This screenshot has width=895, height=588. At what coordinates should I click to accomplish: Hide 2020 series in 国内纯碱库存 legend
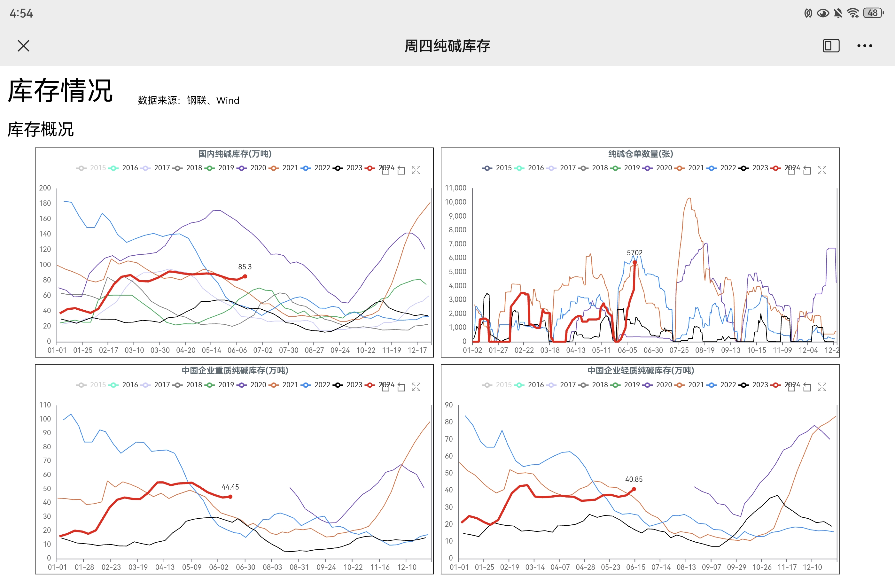pyautogui.click(x=251, y=168)
